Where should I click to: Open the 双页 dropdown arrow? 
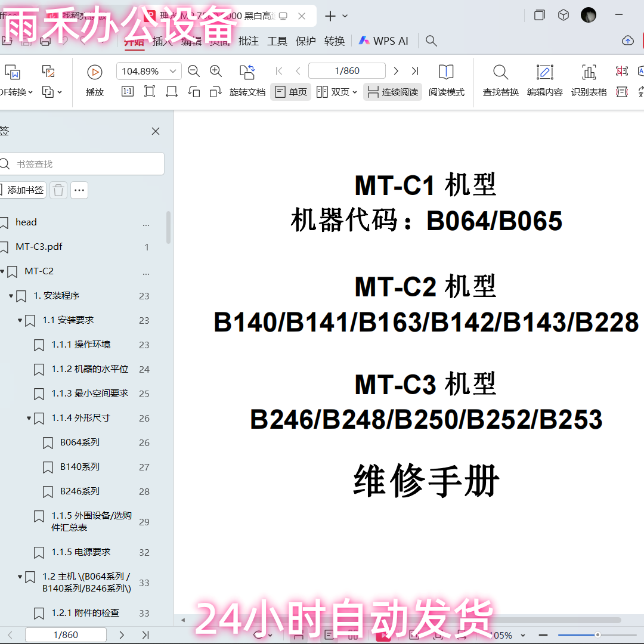tap(355, 92)
